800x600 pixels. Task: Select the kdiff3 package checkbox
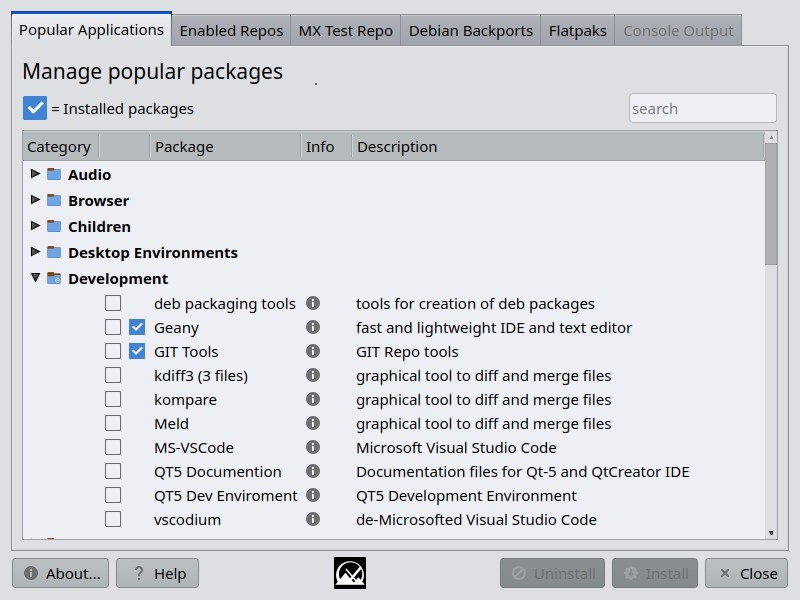113,375
